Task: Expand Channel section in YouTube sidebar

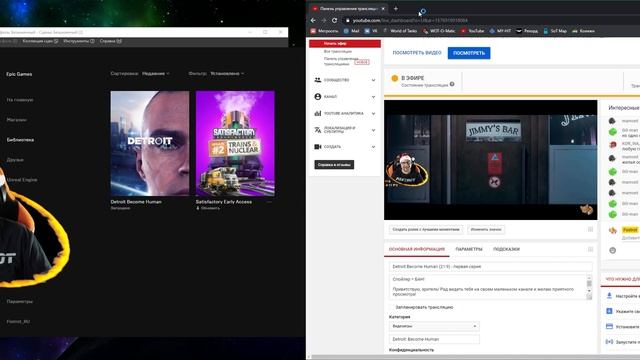Action: 345,97
